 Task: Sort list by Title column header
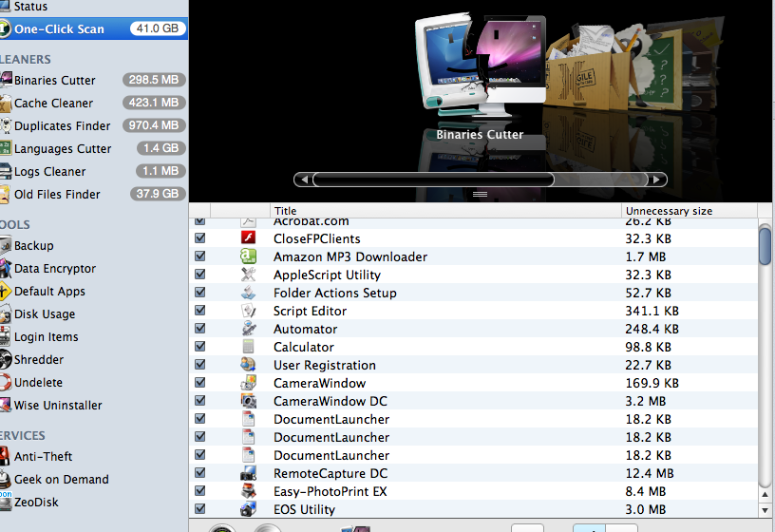(x=445, y=211)
